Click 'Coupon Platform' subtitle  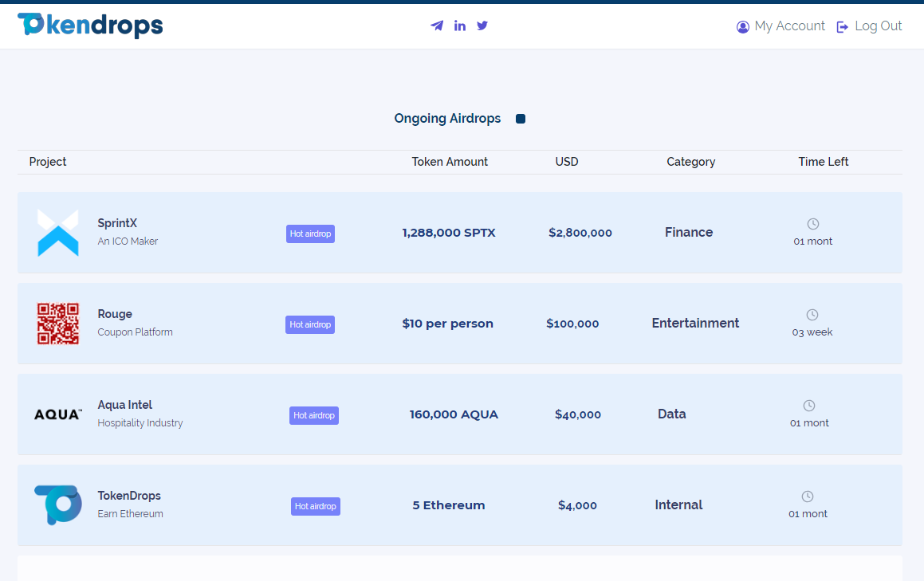[x=135, y=332]
